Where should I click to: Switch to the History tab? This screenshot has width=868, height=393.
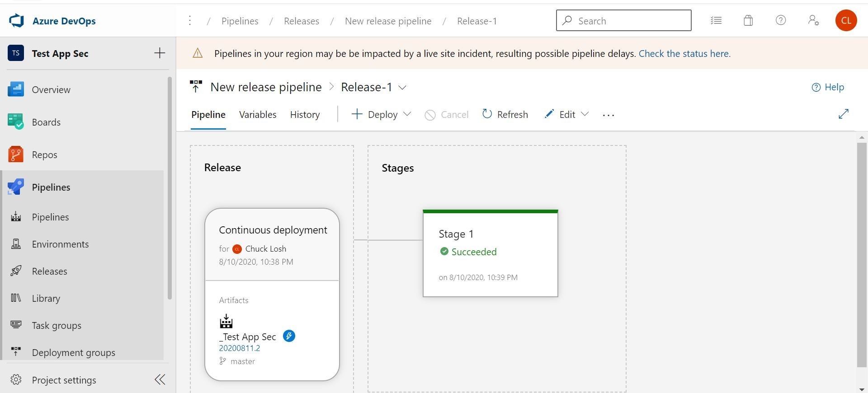(x=305, y=115)
